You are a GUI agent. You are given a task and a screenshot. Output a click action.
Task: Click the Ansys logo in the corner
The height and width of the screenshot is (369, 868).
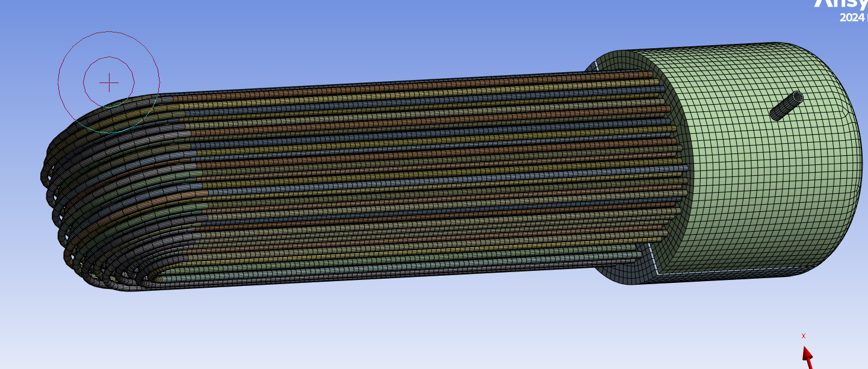point(840,4)
